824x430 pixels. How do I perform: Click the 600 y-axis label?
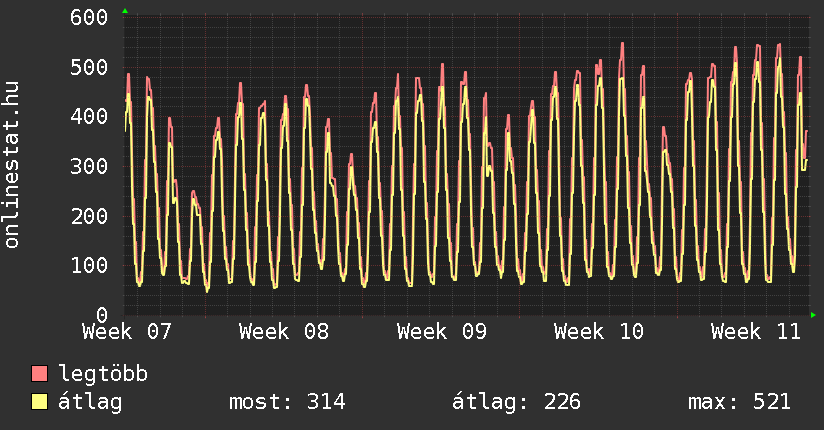(90, 18)
